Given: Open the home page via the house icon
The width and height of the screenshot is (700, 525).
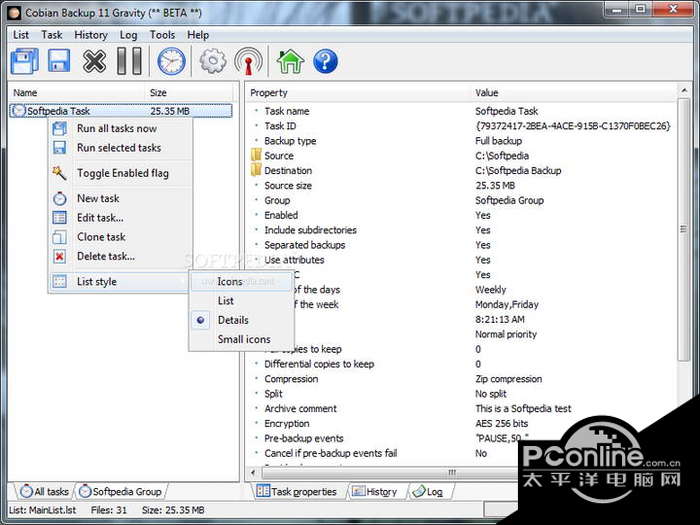Looking at the screenshot, I should tap(290, 62).
